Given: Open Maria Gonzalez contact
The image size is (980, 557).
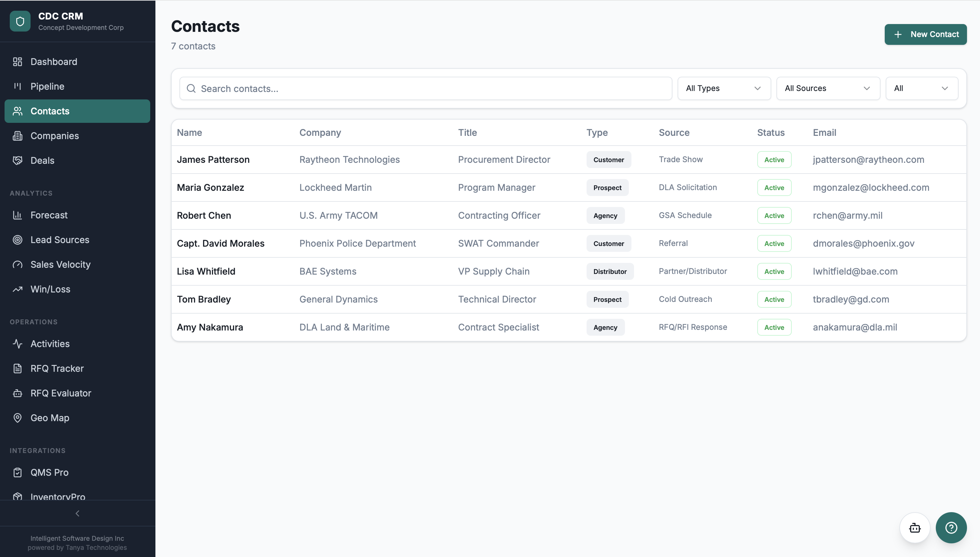Looking at the screenshot, I should (x=210, y=188).
